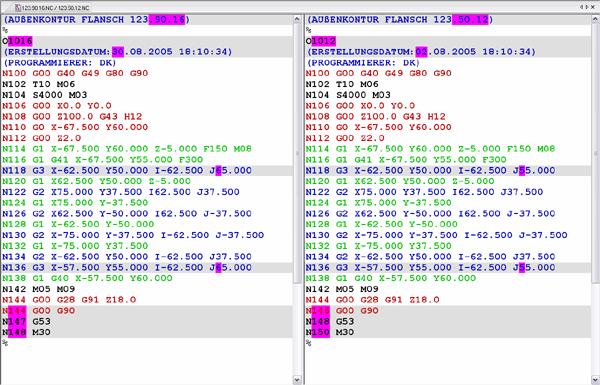Click the left pane vertical scrollbar thumb
The height and width of the screenshot is (385, 600).
click(297, 153)
